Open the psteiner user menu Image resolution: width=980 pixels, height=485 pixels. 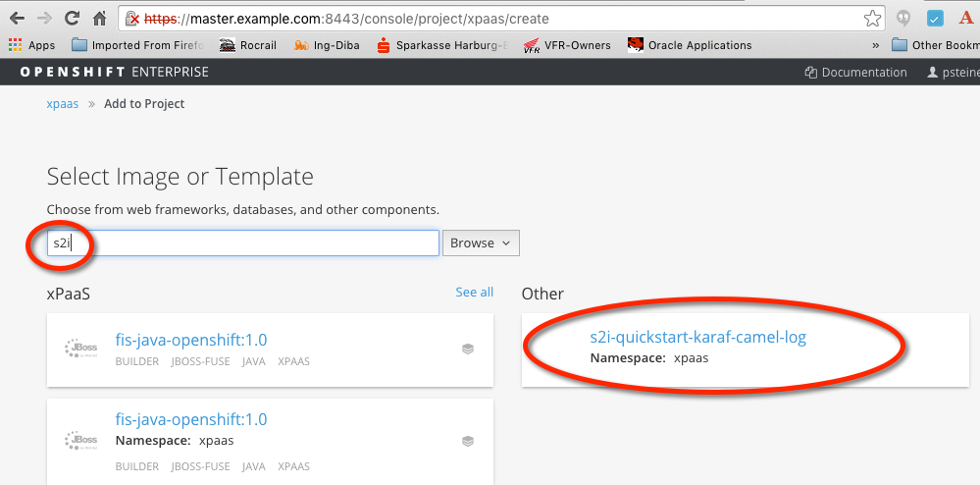(954, 73)
